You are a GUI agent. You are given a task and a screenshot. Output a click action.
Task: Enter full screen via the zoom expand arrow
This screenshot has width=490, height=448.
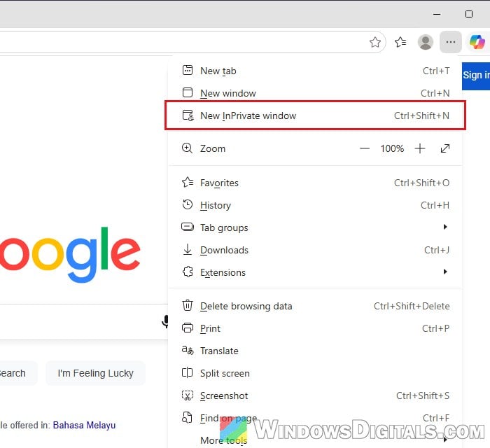[x=445, y=148]
